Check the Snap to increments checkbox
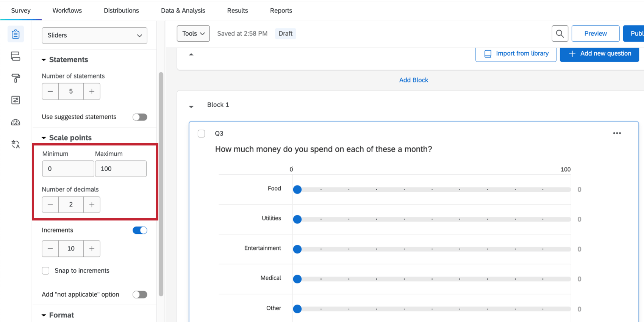Screen dimensions: 644x322 click(45, 270)
